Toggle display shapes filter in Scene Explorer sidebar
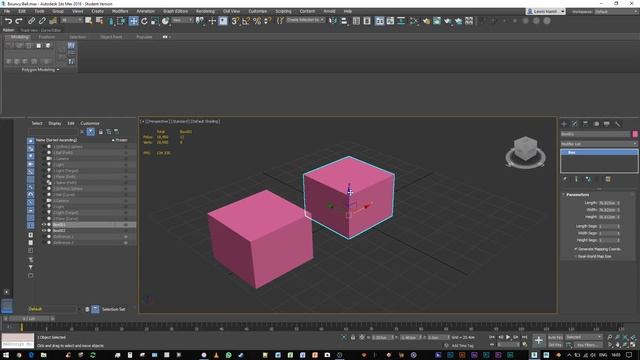640x360 pixels. pos(31,149)
